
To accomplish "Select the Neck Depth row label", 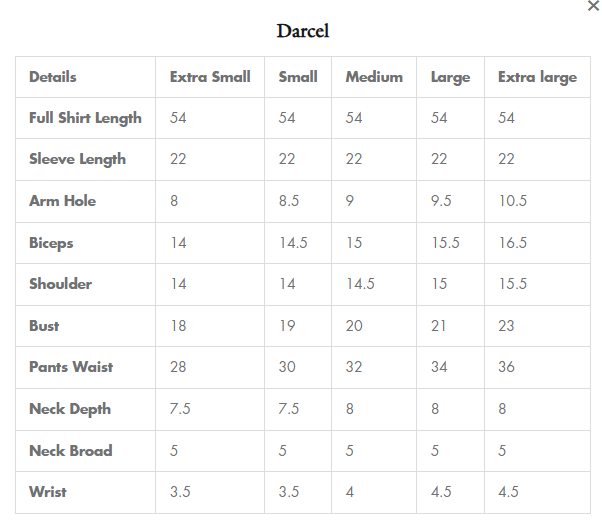I will pyautogui.click(x=70, y=409).
